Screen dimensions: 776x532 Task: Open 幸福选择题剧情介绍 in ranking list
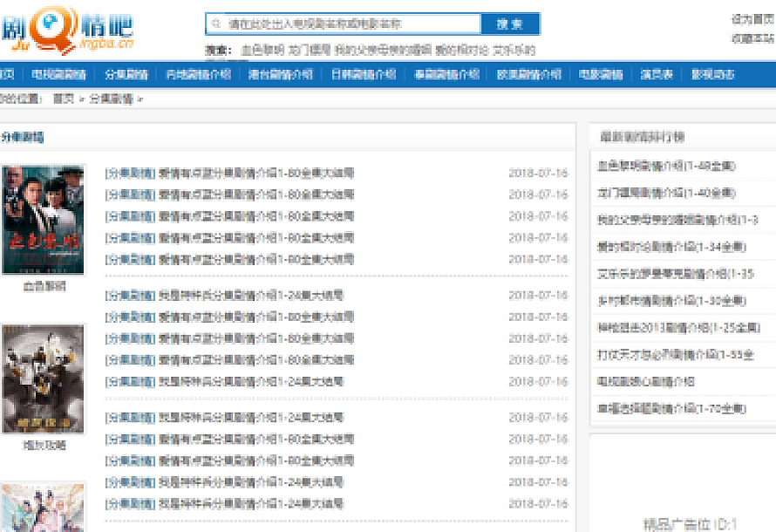[x=671, y=408]
